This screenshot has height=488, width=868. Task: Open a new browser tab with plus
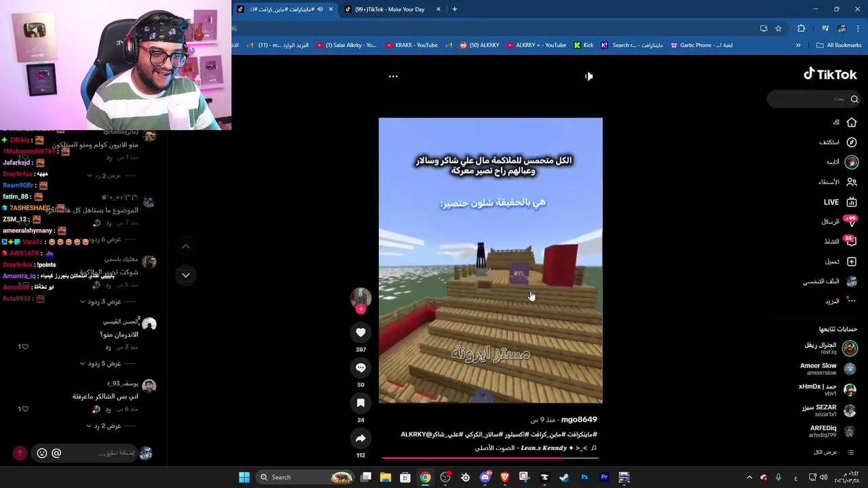coord(454,9)
